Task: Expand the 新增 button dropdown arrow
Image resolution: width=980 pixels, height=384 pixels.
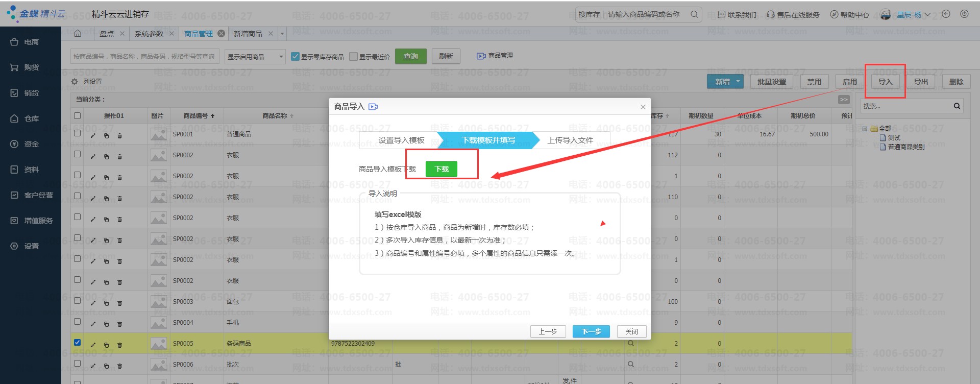Action: [738, 82]
